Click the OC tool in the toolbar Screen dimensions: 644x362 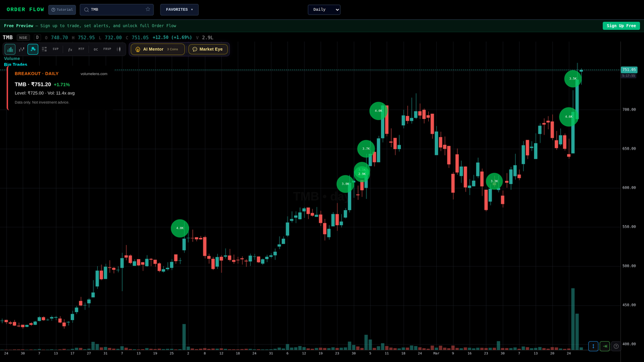pyautogui.click(x=95, y=49)
